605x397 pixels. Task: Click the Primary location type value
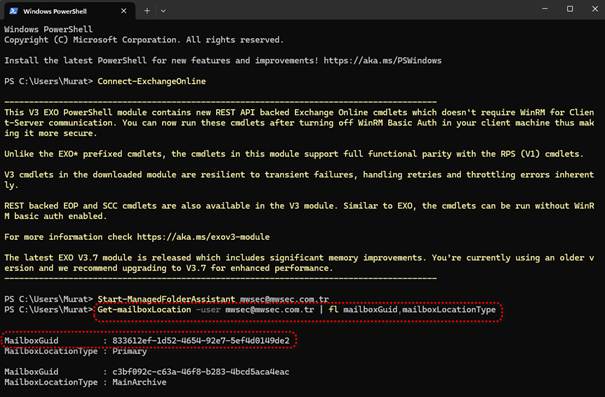[x=129, y=351]
